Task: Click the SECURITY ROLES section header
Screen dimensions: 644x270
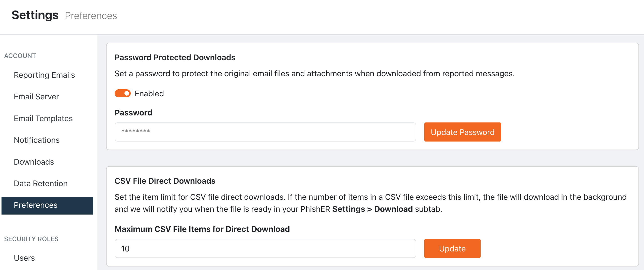Action: 31,239
